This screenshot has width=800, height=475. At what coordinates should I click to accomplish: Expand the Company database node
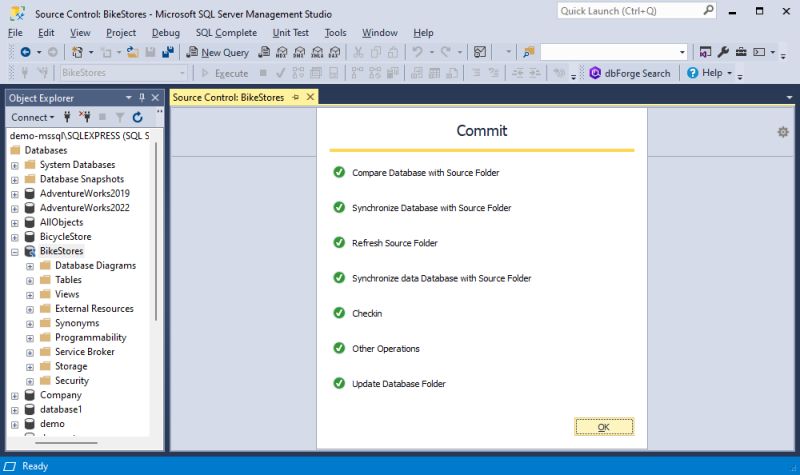[x=15, y=396]
